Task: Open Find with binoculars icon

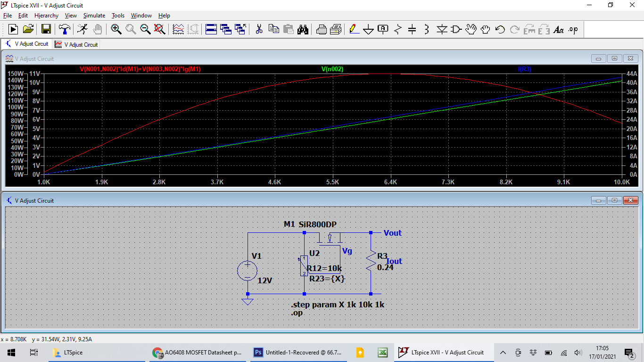Action: [x=303, y=29]
